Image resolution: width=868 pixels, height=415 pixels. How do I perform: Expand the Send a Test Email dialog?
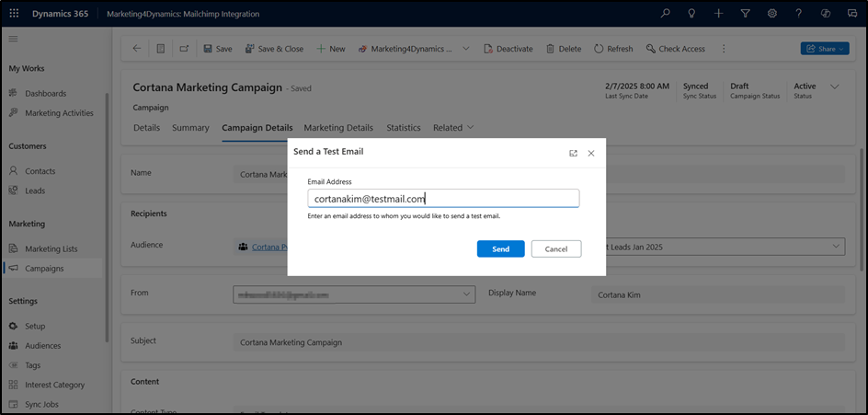tap(573, 154)
